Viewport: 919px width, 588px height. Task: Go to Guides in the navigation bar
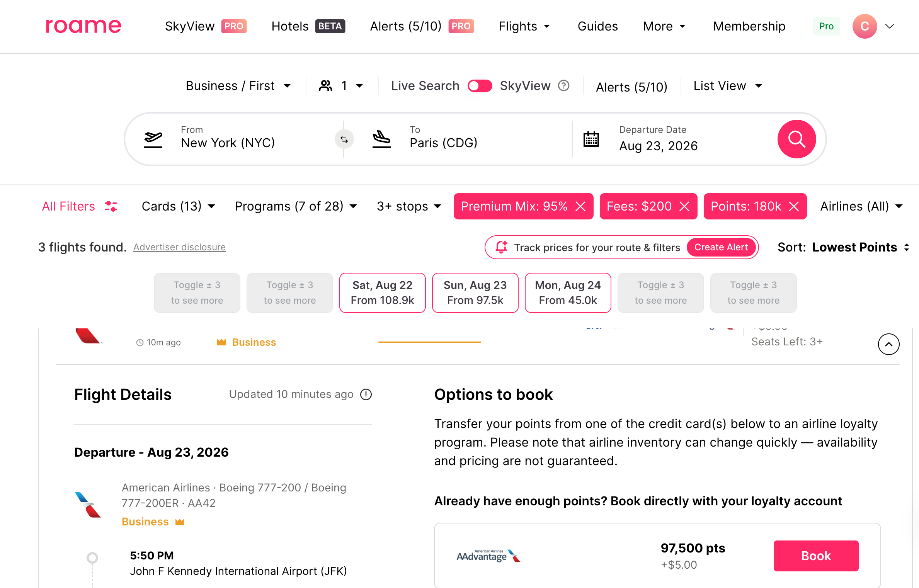coord(597,26)
